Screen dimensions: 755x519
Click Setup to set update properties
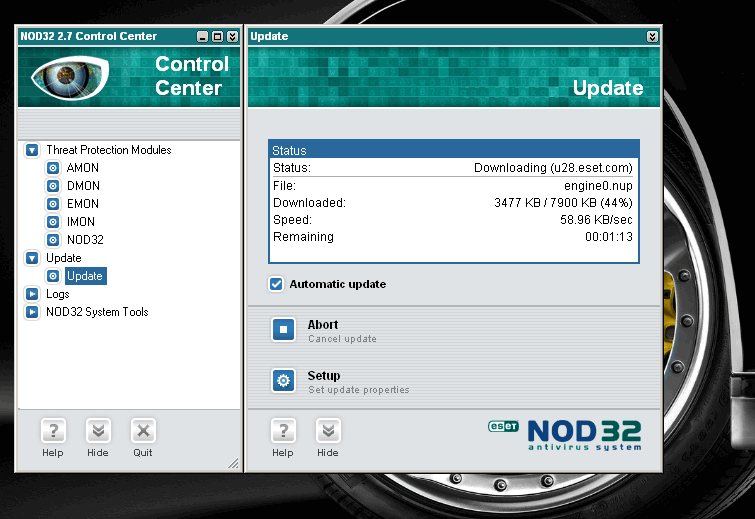(324, 376)
